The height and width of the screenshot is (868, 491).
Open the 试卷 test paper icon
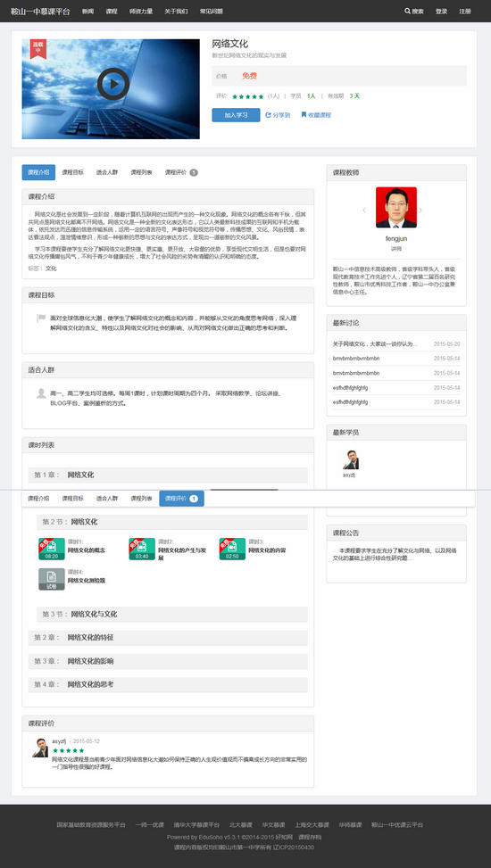tap(52, 579)
